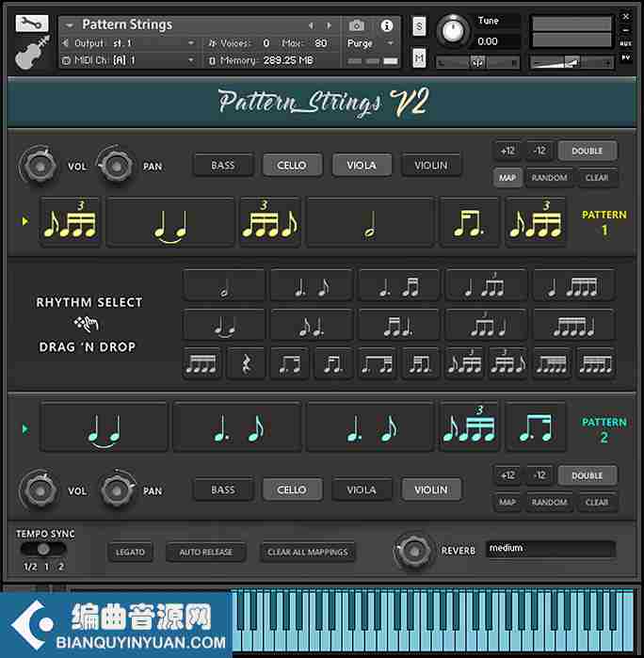Select BASS for Pattern 2

click(x=223, y=489)
